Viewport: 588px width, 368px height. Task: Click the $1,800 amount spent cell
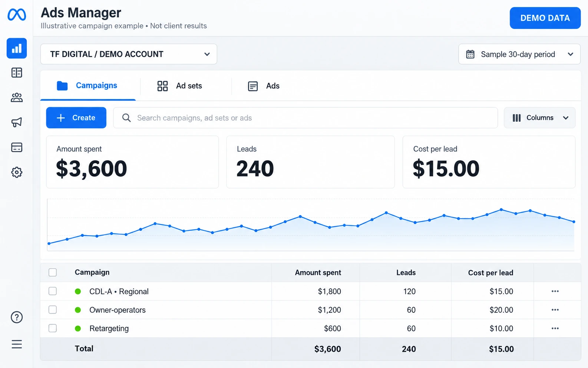(x=330, y=292)
